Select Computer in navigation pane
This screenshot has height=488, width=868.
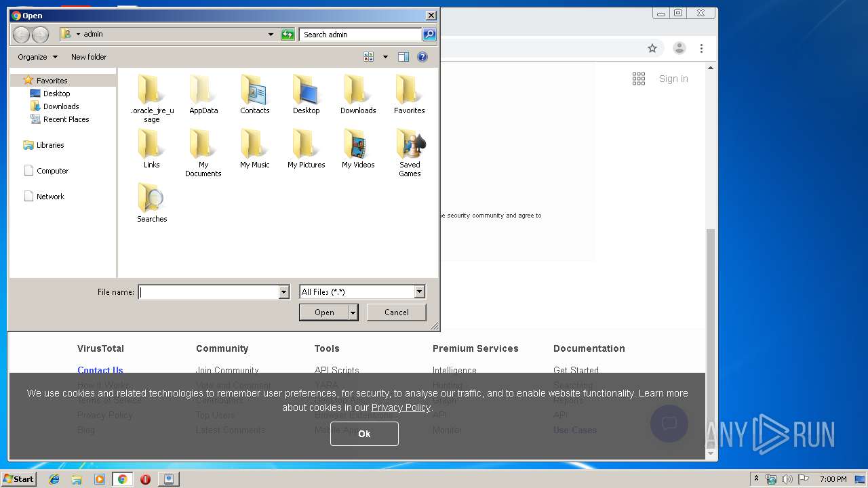pyautogui.click(x=52, y=171)
